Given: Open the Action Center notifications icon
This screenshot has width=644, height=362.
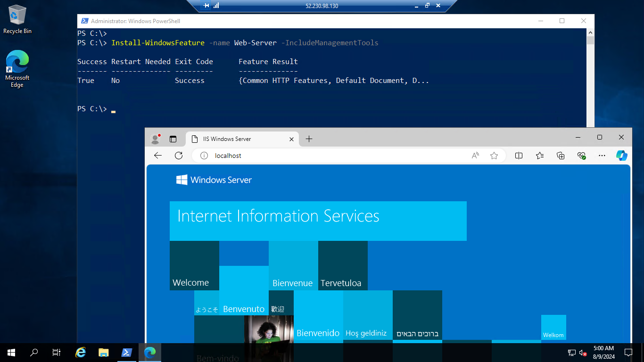Looking at the screenshot, I should tap(628, 352).
